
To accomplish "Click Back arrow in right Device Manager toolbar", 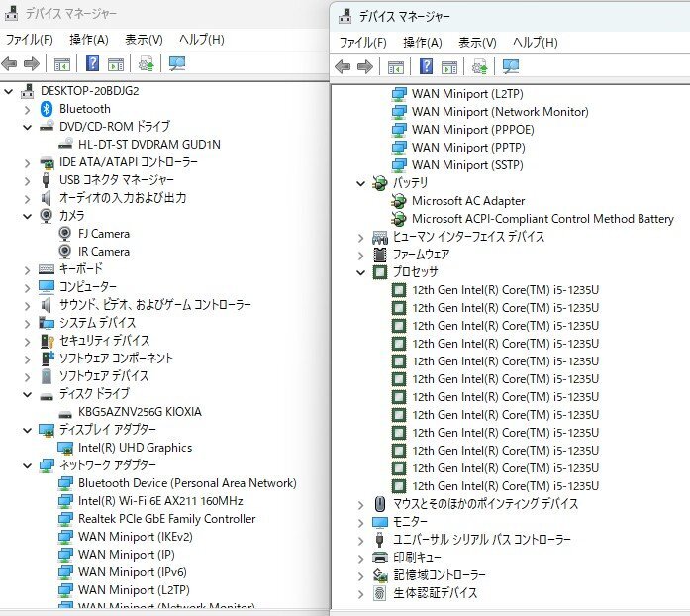I will (343, 67).
